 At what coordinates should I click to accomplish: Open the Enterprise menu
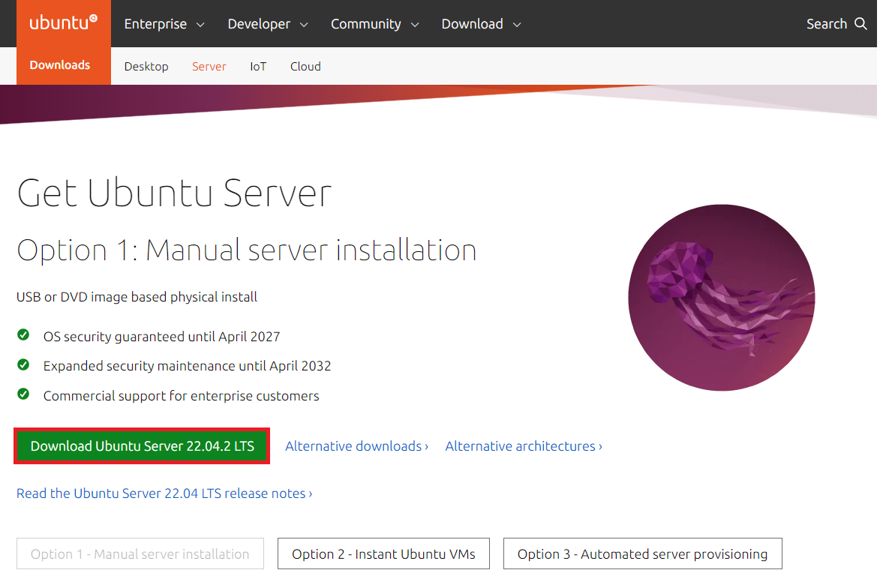pyautogui.click(x=164, y=24)
